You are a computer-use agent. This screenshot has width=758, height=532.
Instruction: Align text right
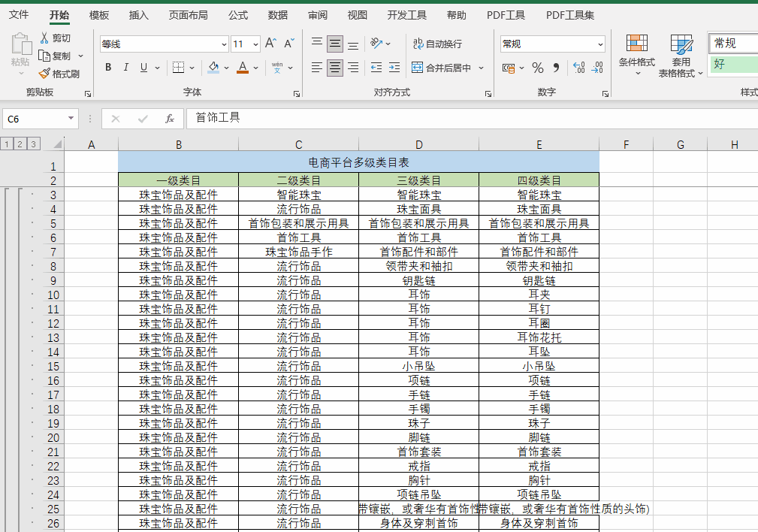pyautogui.click(x=353, y=67)
